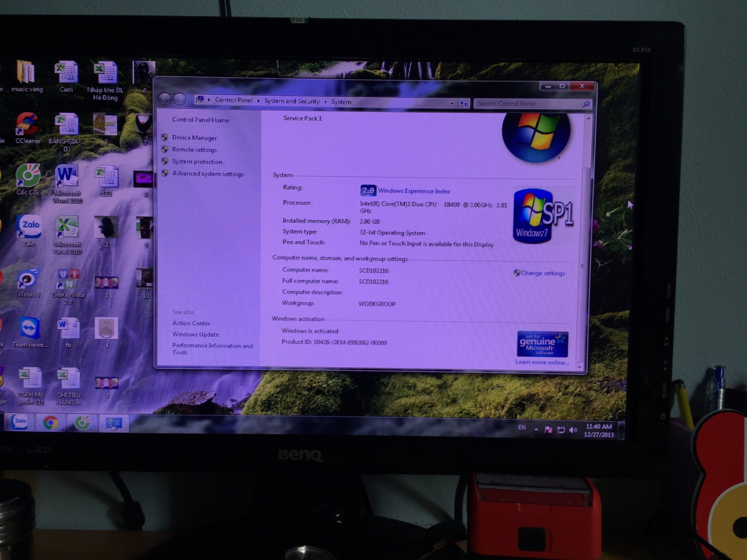This screenshot has height=560, width=747.
Task: Open Zalo desktop shortcut
Action: point(29,227)
